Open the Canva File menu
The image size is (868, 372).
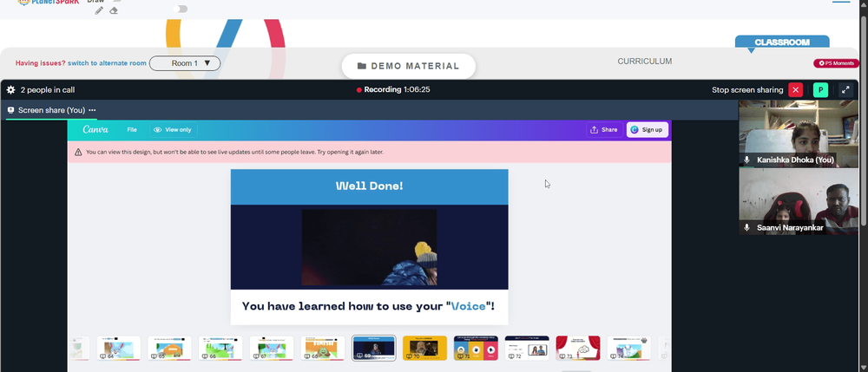(132, 130)
